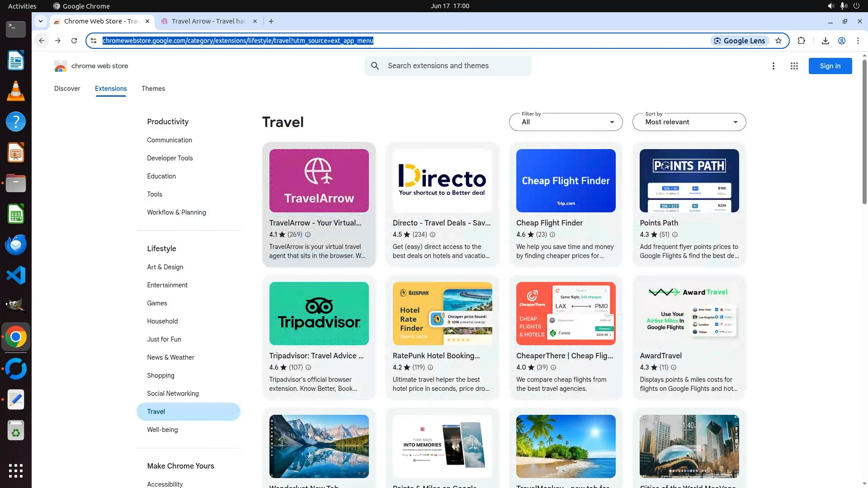Click the info icon next to TravelArrow rating
This screenshot has height=488, width=868.
pyautogui.click(x=308, y=235)
